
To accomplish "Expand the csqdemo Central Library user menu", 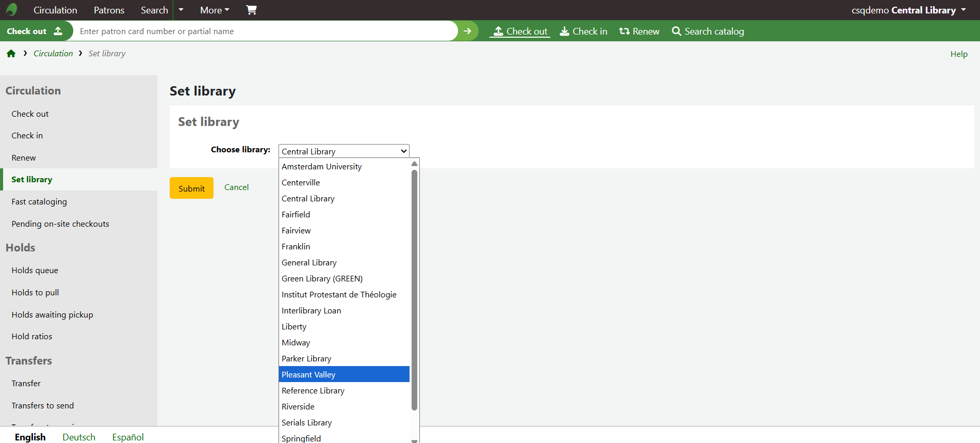I will (x=908, y=10).
